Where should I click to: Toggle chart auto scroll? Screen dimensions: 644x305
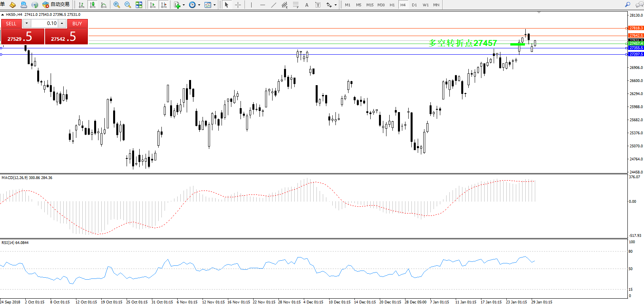pyautogui.click(x=153, y=5)
